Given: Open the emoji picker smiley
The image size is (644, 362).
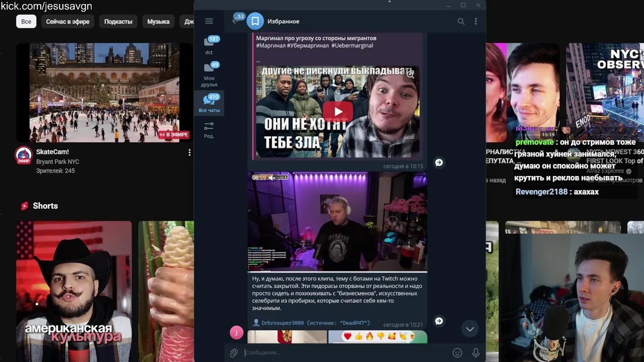Looking at the screenshot, I should tap(457, 353).
